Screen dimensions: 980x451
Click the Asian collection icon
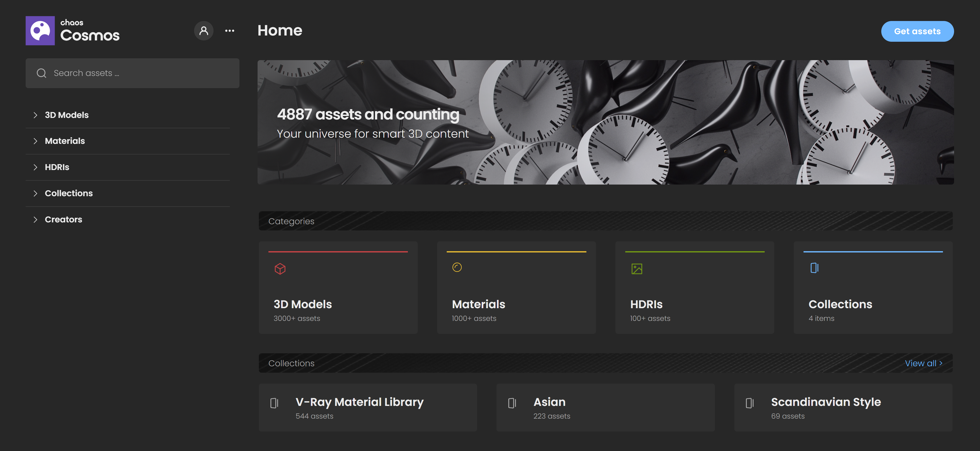pyautogui.click(x=512, y=403)
